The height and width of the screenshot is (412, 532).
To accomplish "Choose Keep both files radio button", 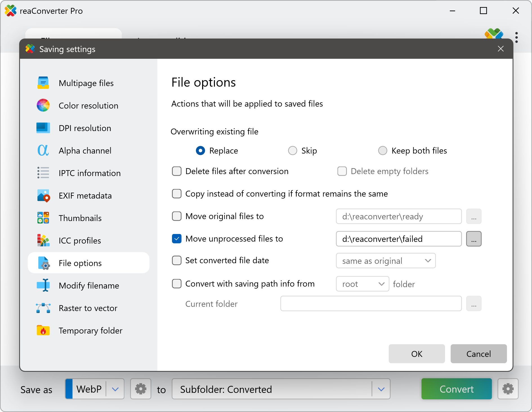I will [x=383, y=151].
